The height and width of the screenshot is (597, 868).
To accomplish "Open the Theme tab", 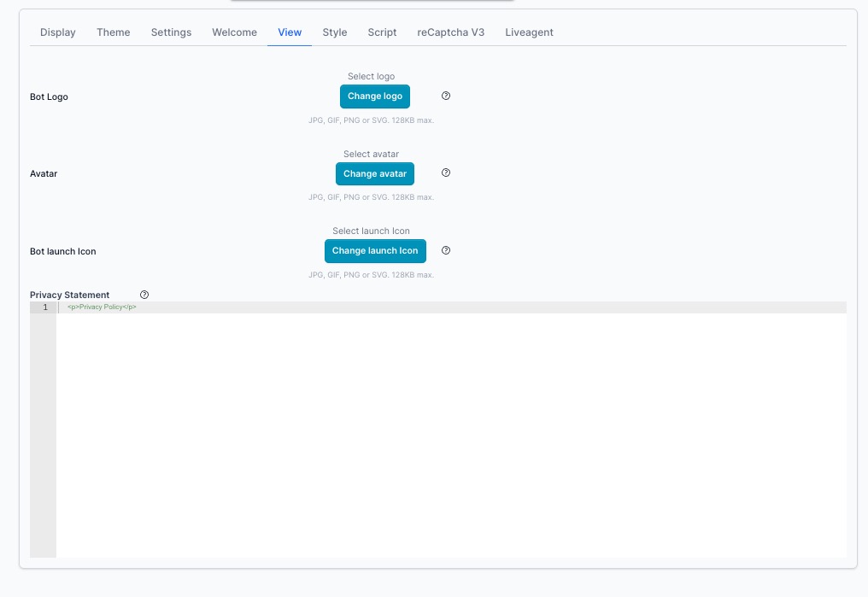I will (113, 32).
